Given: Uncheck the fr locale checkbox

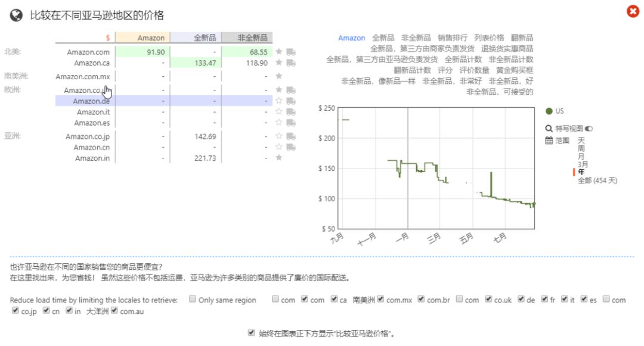Looking at the screenshot, I should (x=544, y=299).
